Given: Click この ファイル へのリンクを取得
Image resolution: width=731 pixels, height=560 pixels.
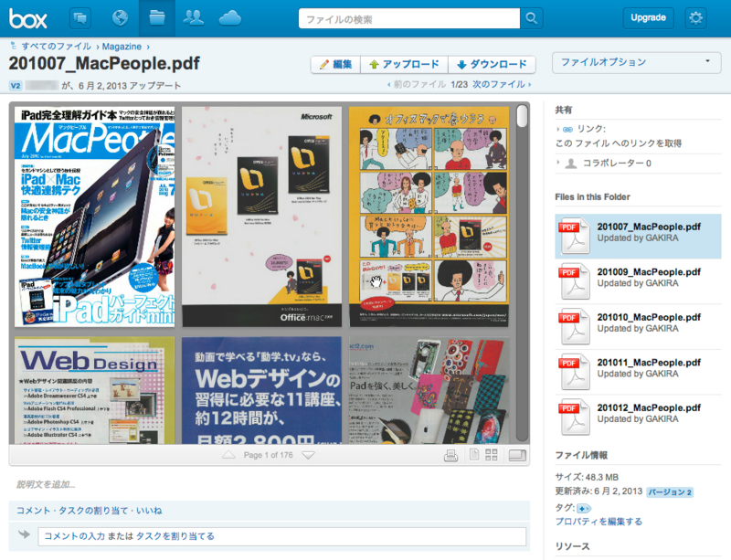Looking at the screenshot, I should coord(619,143).
